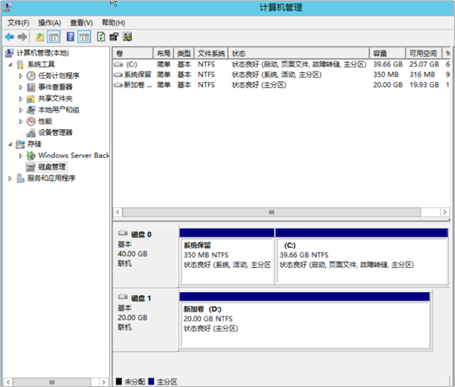This screenshot has height=387, width=455.
Task: Select the 新加卷 (D:) 20.00 GB partition
Action: click(305, 320)
